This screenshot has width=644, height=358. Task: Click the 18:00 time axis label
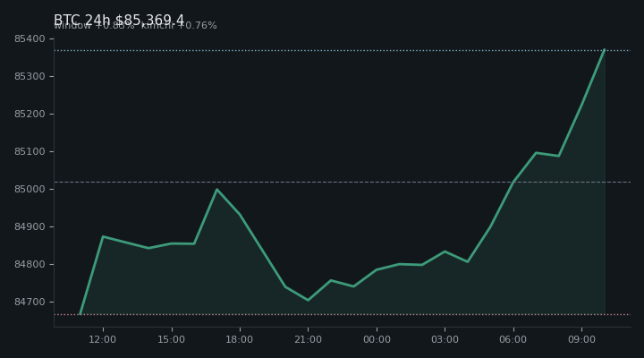240,339
